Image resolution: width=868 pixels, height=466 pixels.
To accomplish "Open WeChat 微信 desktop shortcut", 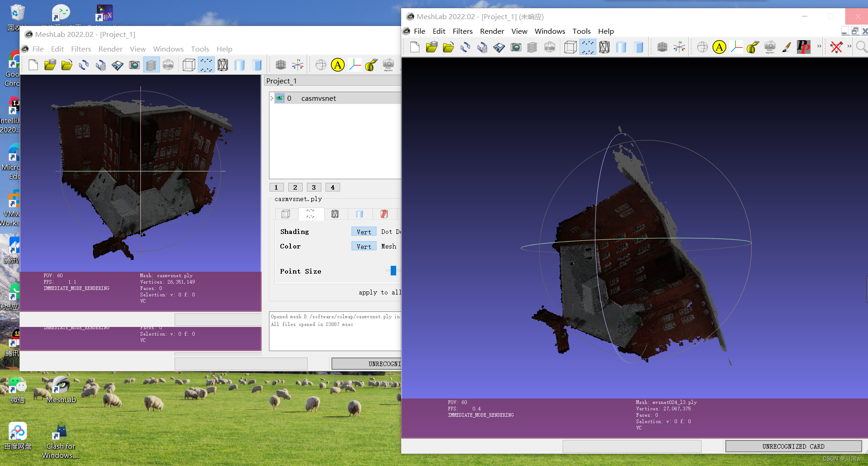I will pos(18,390).
